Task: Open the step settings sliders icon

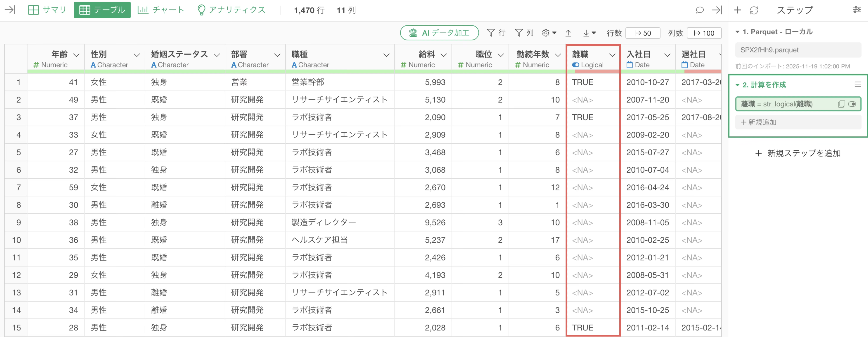Action: coord(856,10)
